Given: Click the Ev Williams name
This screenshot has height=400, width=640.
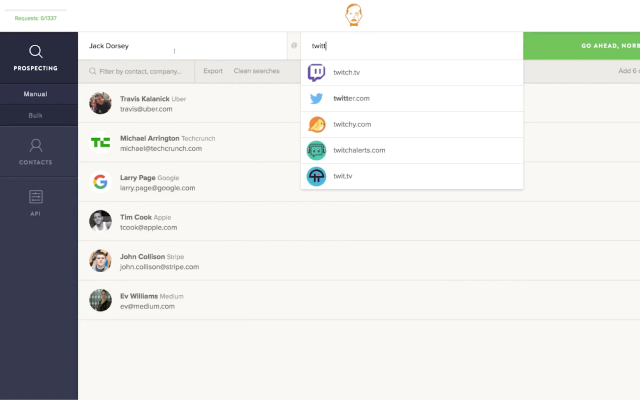Looking at the screenshot, I should (x=139, y=296).
